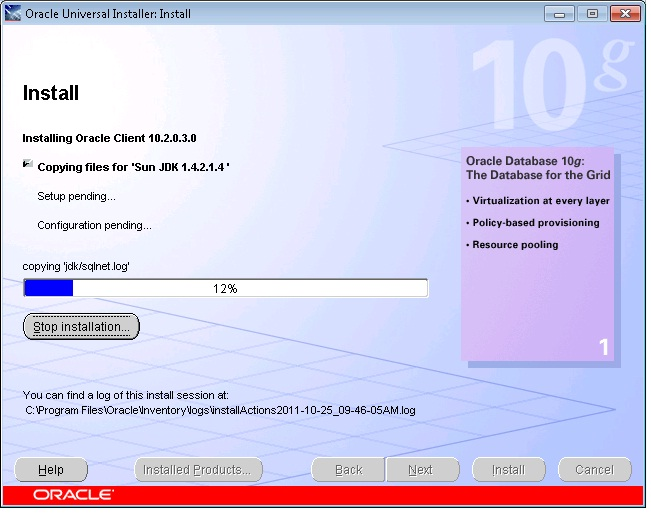
Task: Open Help for the installer
Action: click(51, 470)
